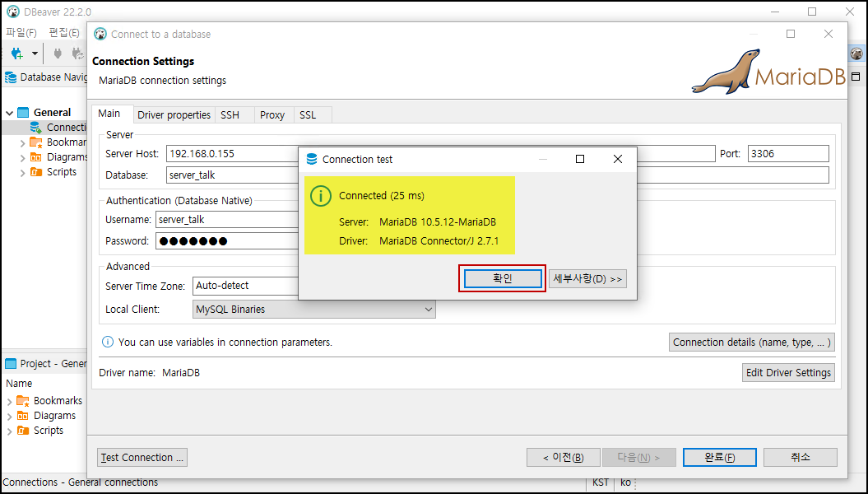Click beaver icon in Connect to a database title

100,34
